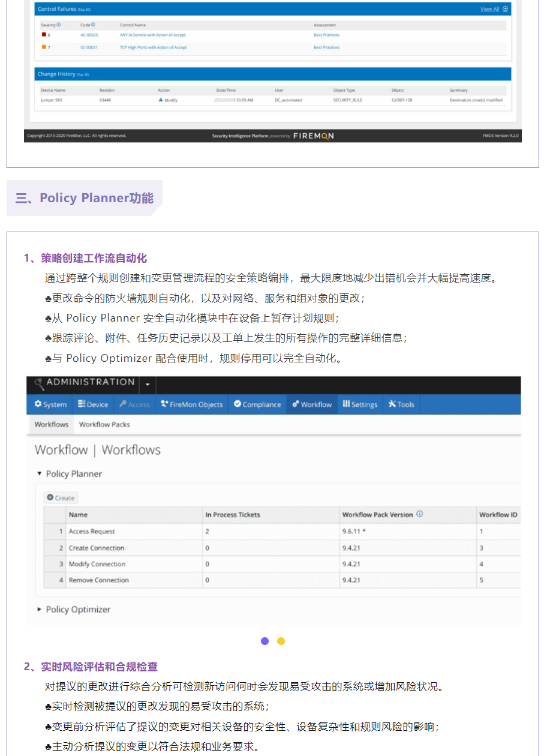Image resolution: width=547 pixels, height=756 pixels.
Task: Click the Juniper SRX device name cell
Action: pyautogui.click(x=52, y=100)
